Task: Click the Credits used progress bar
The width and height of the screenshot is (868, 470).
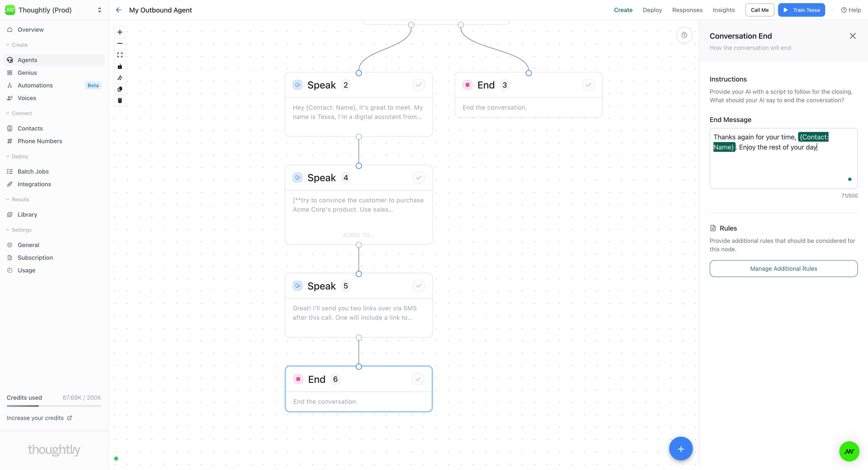Action: tap(54, 406)
